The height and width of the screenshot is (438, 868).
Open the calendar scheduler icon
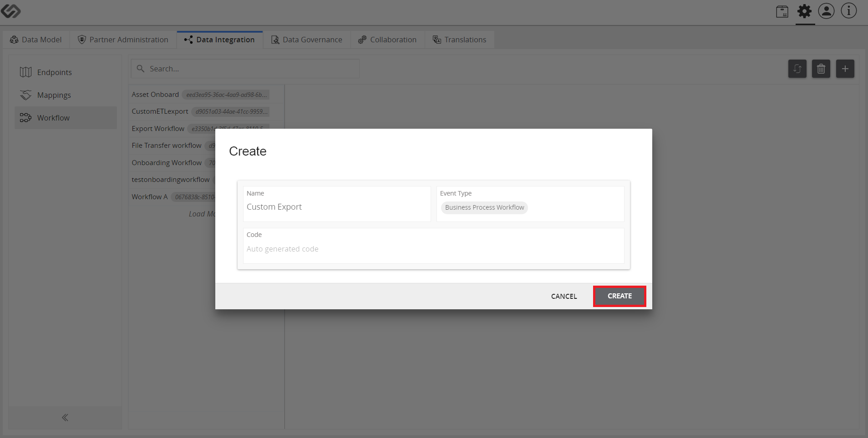coord(782,11)
